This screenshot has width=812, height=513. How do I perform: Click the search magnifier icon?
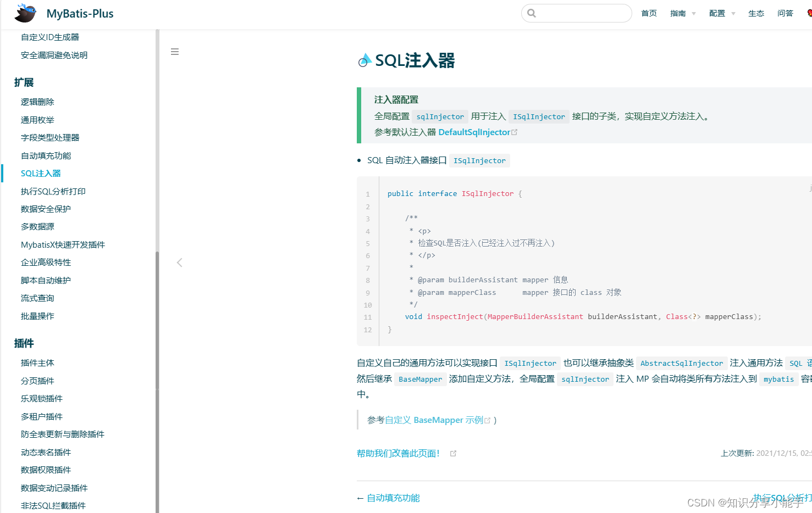click(x=531, y=13)
